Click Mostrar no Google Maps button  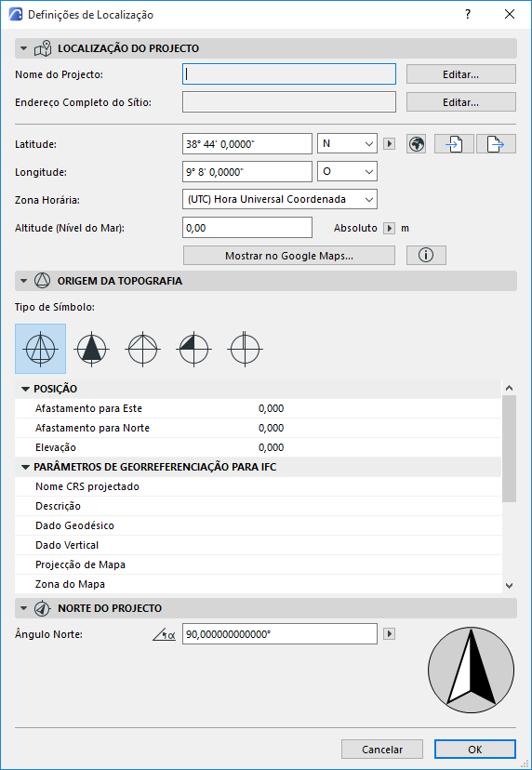289,256
